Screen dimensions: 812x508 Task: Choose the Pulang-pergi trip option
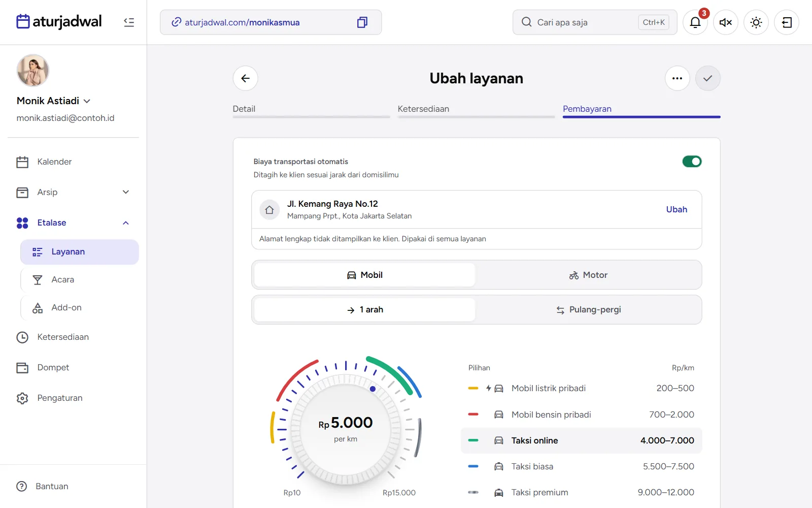[588, 309]
